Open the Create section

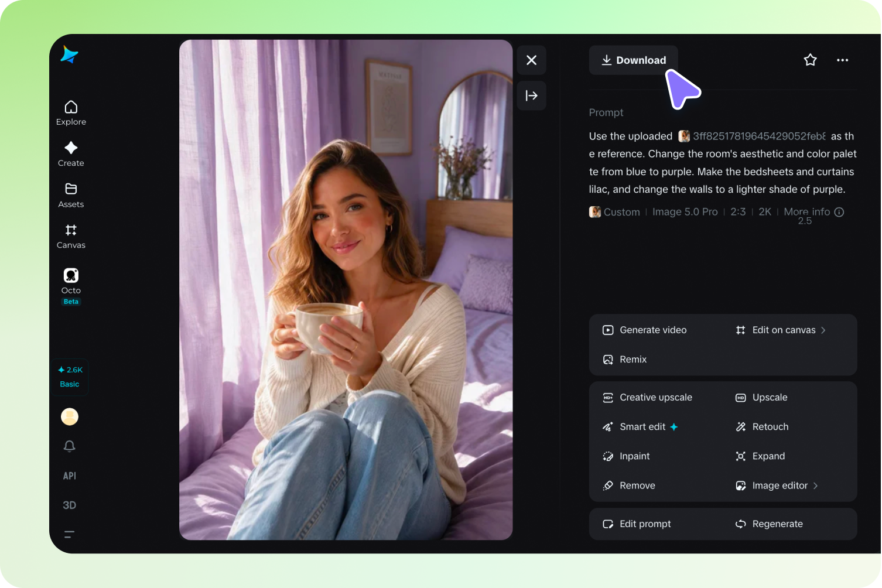click(71, 154)
